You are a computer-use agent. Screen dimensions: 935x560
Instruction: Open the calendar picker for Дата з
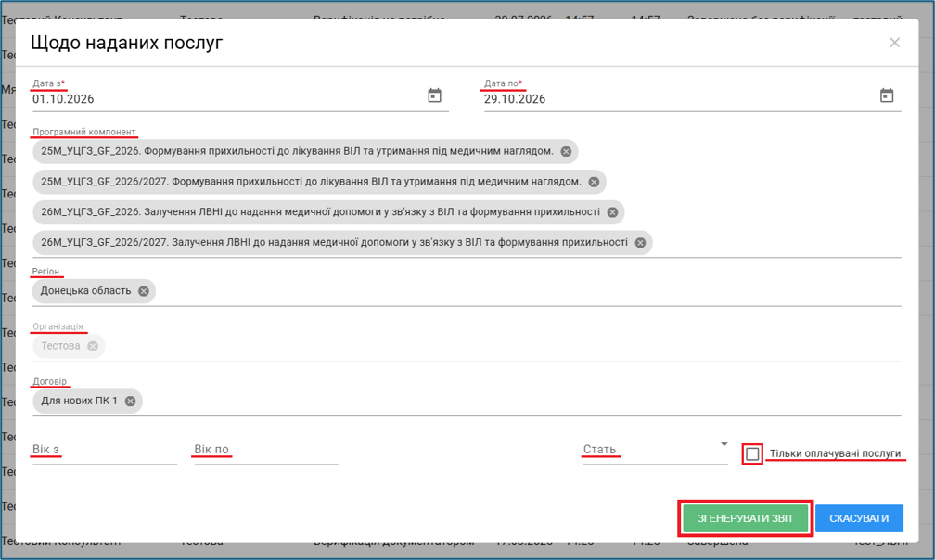pos(434,95)
